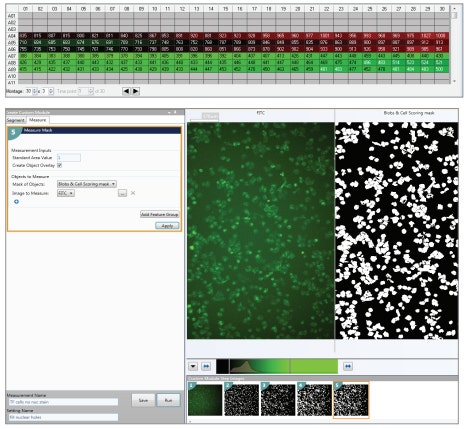Image resolution: width=468 pixels, height=429 pixels.
Task: Adjust montage rows stepper showing 3
Action: pyautogui.click(x=51, y=91)
